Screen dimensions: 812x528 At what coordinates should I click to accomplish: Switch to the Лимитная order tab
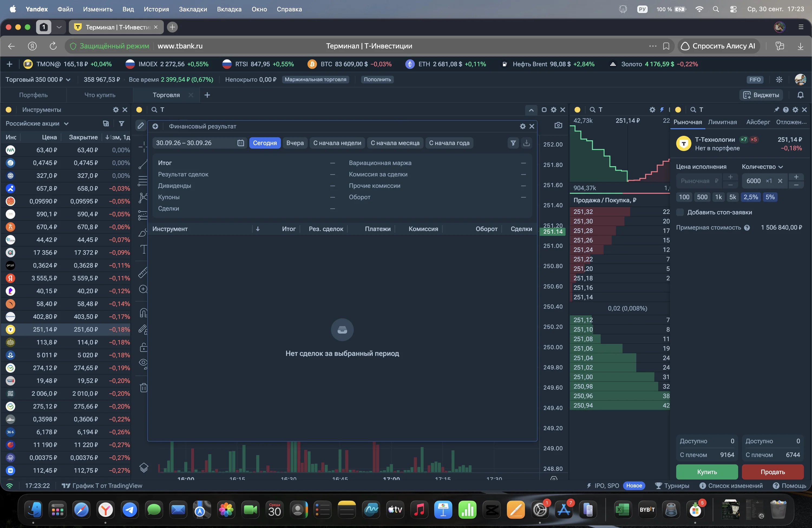pyautogui.click(x=722, y=122)
